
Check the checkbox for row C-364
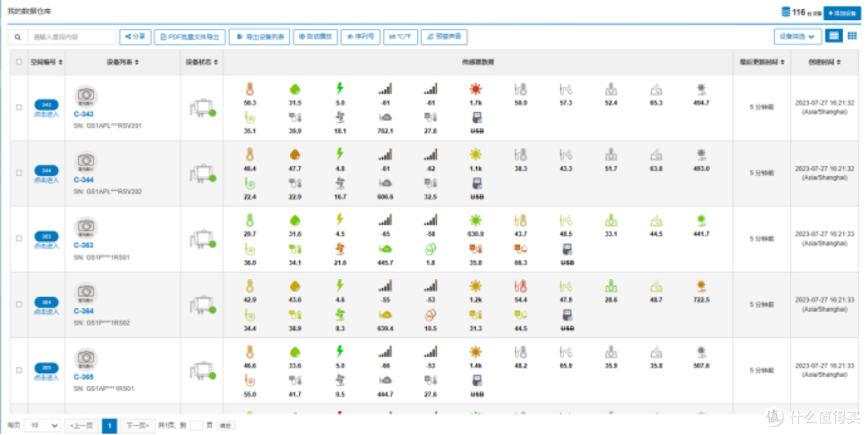tap(18, 305)
